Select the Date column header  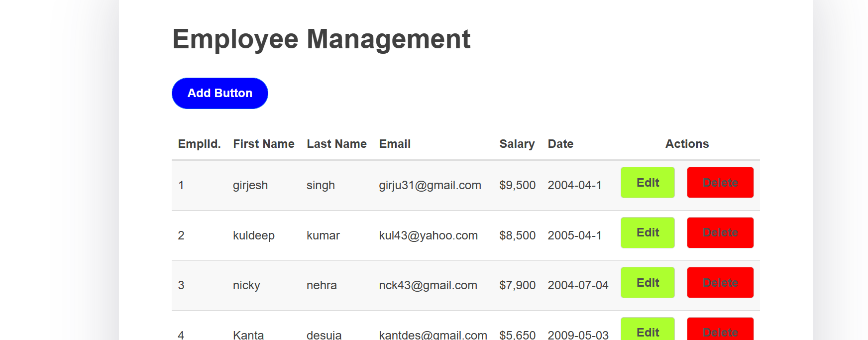pyautogui.click(x=560, y=144)
